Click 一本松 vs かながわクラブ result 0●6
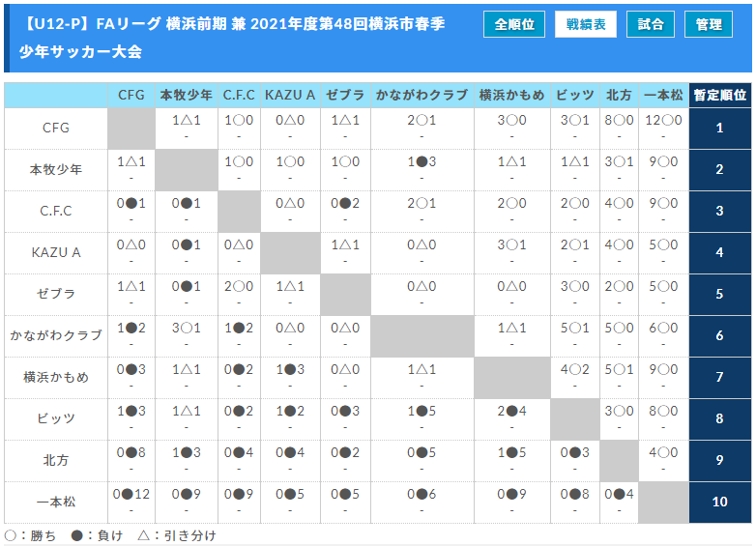The image size is (756, 546). [422, 494]
